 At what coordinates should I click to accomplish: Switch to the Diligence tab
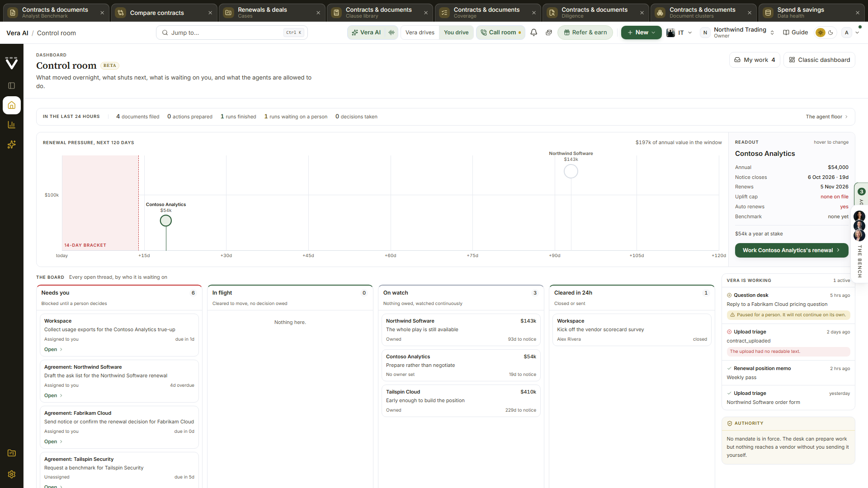(595, 13)
